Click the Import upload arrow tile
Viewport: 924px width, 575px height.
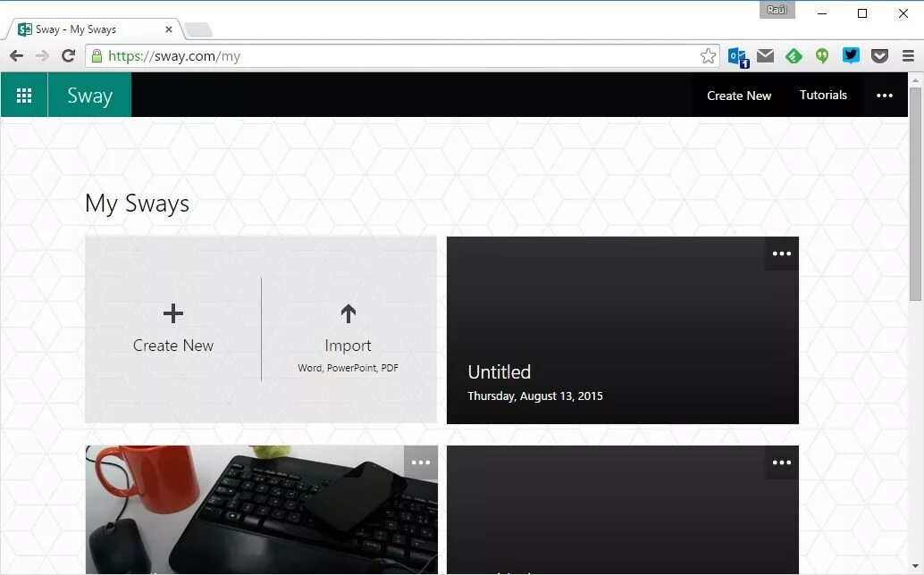click(x=349, y=329)
